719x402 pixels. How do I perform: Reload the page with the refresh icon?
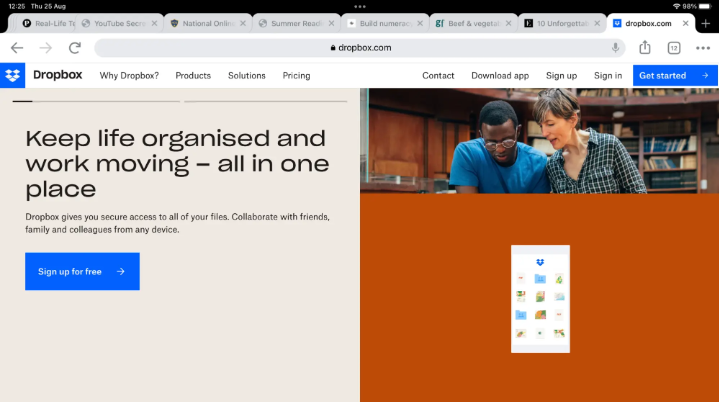(x=75, y=48)
